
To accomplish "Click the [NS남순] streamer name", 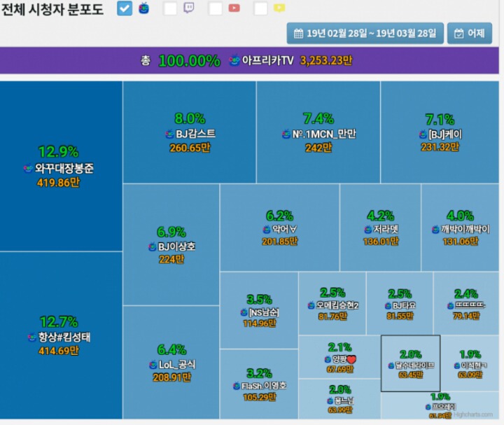I will 264,312.
